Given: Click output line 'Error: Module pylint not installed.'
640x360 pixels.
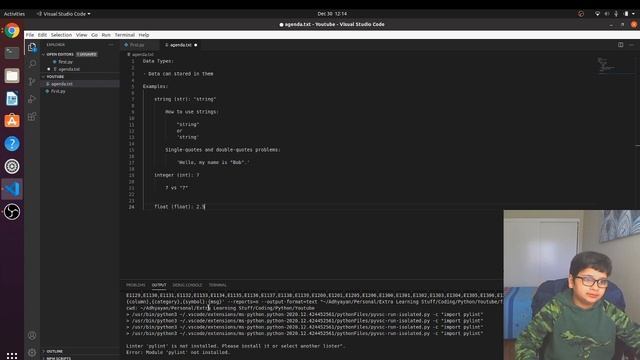Looking at the screenshot, I should click(x=178, y=352).
